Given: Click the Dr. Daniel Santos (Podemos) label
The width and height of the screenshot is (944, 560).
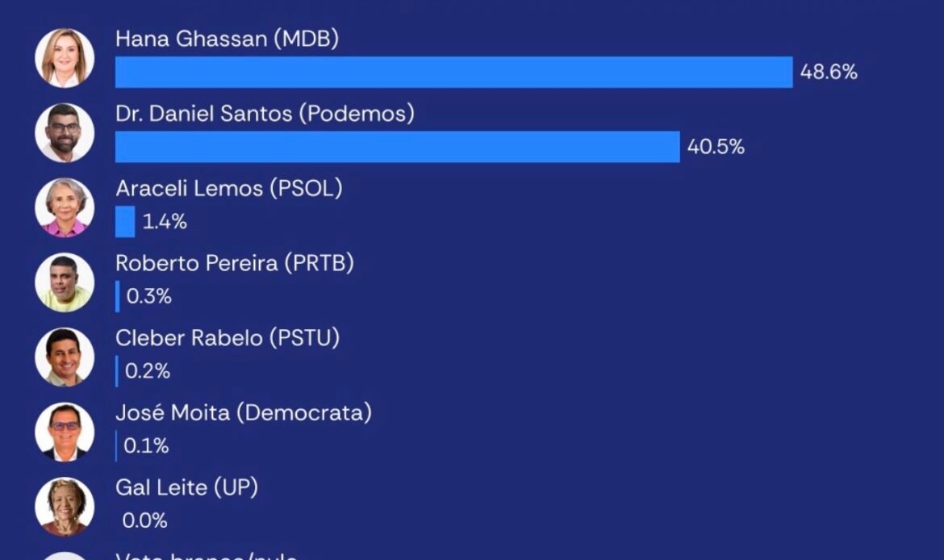Looking at the screenshot, I should pyautogui.click(x=265, y=114).
